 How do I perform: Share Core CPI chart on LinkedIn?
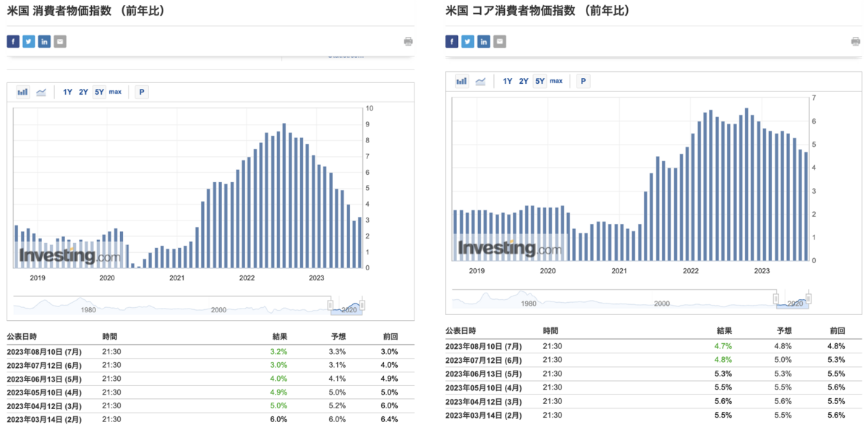coord(484,41)
